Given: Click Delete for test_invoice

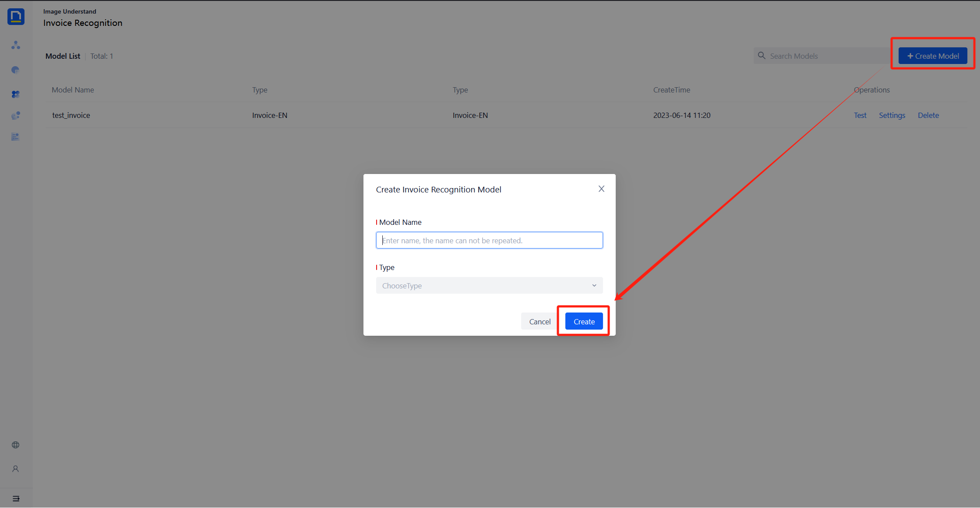Looking at the screenshot, I should (x=928, y=115).
